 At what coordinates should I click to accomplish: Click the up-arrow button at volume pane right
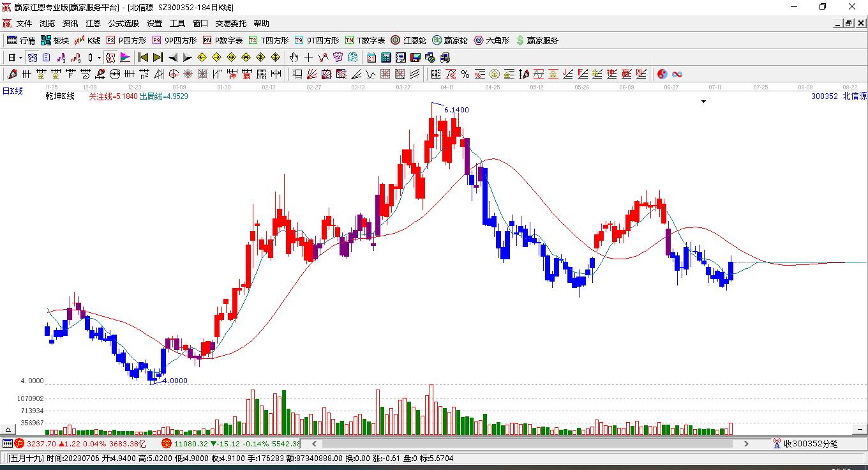coord(858,429)
